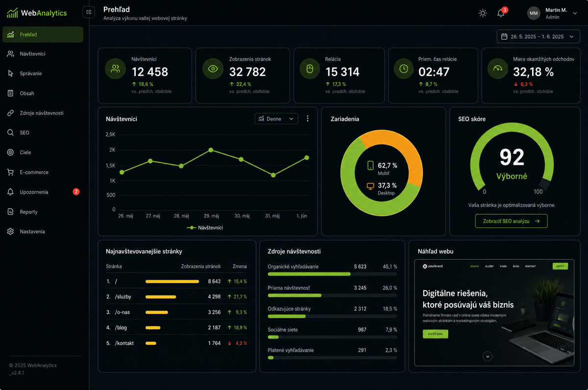Select BLOG in the web preview nav
The image size is (588, 390).
point(516,267)
